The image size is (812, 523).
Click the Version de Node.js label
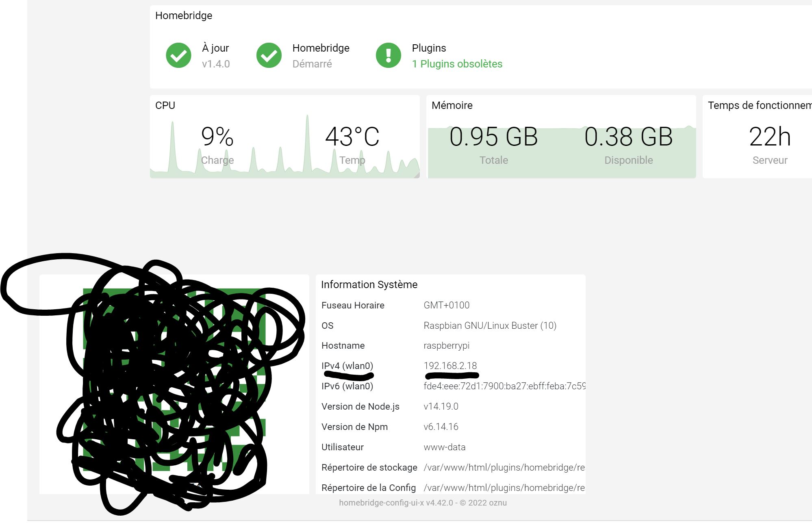(360, 406)
